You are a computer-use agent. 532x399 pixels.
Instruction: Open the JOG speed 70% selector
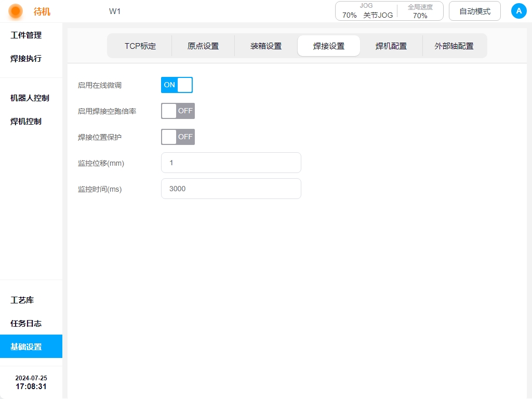click(x=350, y=15)
